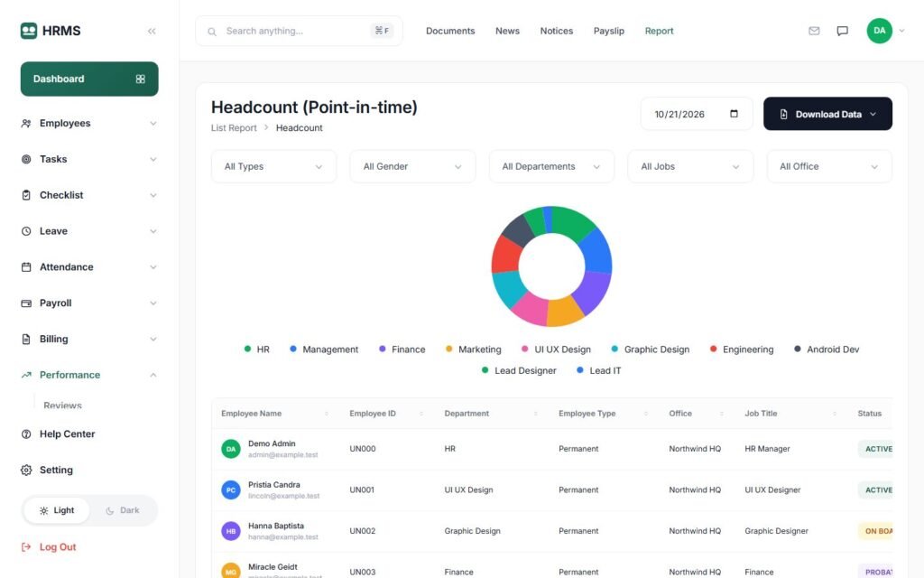The height and width of the screenshot is (578, 924).
Task: Click the search magnifier icon
Action: click(211, 32)
